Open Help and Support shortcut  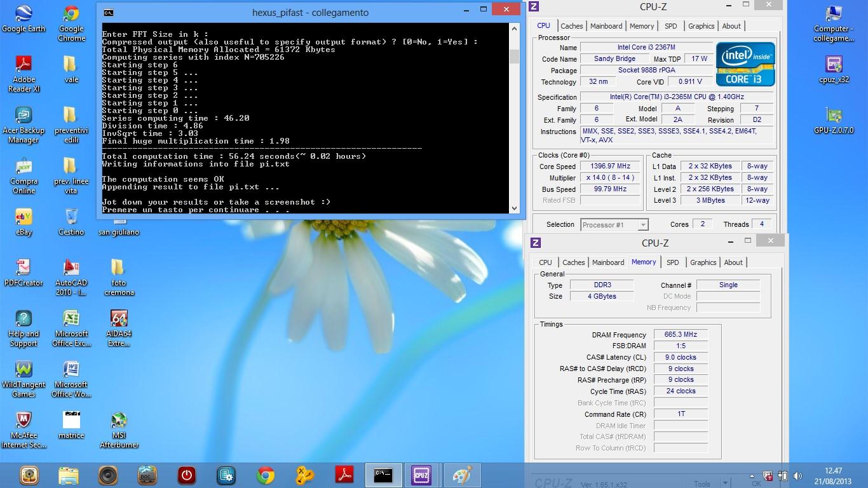pyautogui.click(x=24, y=329)
